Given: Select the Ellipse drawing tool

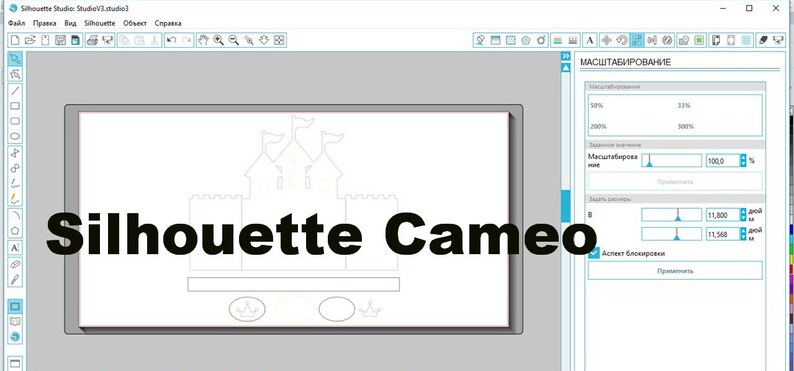Looking at the screenshot, I should [x=15, y=136].
